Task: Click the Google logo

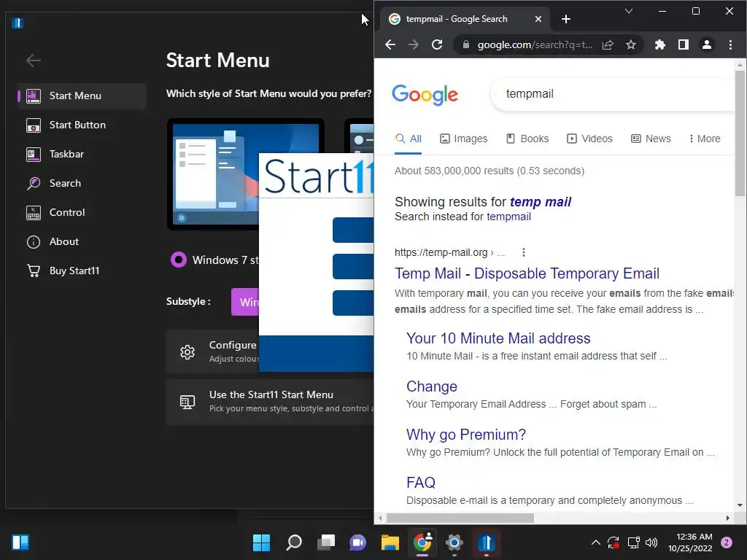Action: pyautogui.click(x=425, y=94)
